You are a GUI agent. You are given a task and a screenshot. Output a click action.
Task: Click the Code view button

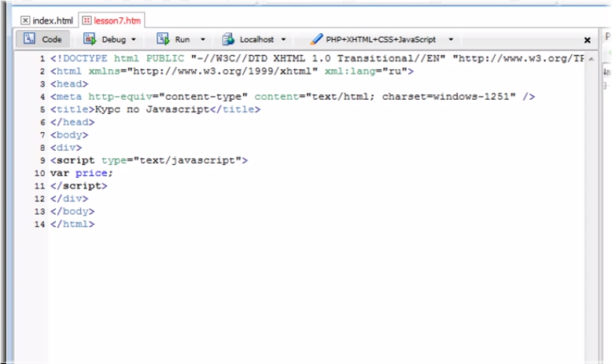pos(42,39)
